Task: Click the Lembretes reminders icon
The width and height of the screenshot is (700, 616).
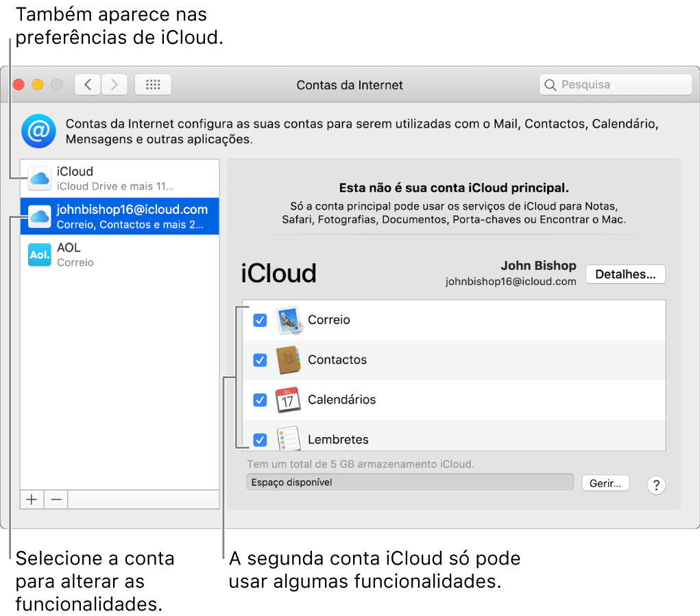Action: [x=288, y=440]
